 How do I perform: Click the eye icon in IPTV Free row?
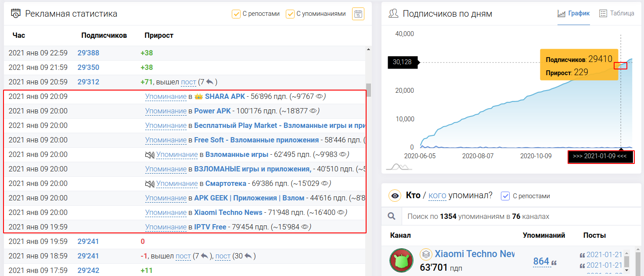[x=306, y=227]
